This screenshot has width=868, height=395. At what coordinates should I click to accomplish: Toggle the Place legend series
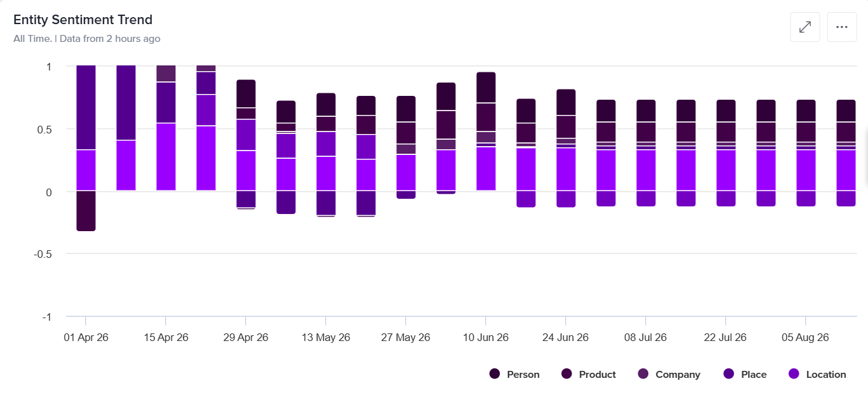(x=745, y=375)
